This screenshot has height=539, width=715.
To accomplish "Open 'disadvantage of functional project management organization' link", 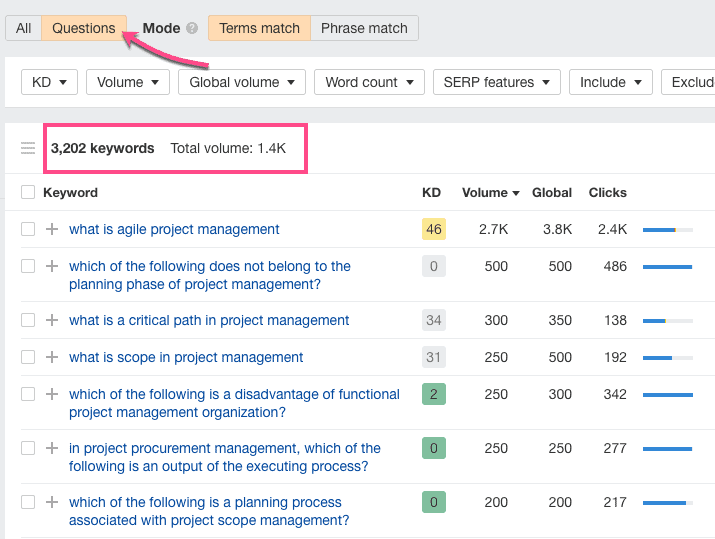I will point(234,403).
